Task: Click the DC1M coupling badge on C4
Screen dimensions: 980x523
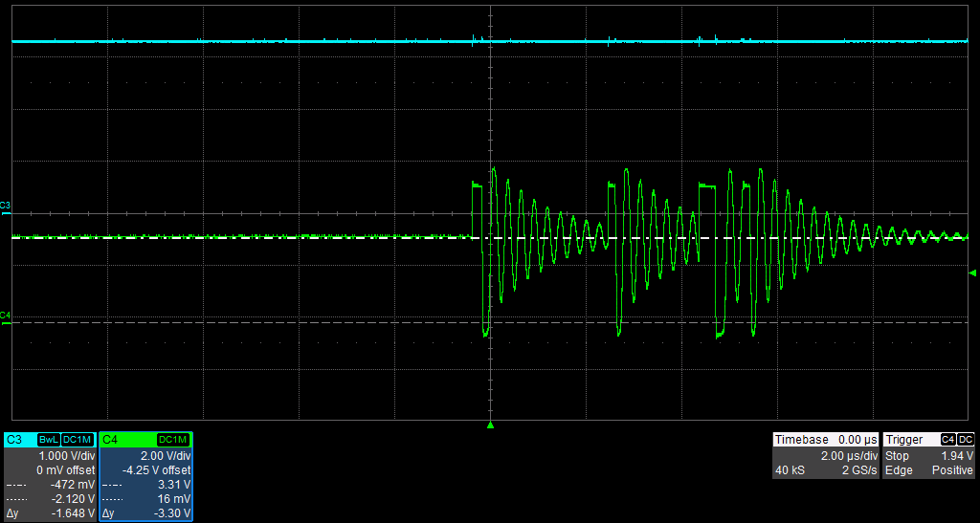Action: 174,440
